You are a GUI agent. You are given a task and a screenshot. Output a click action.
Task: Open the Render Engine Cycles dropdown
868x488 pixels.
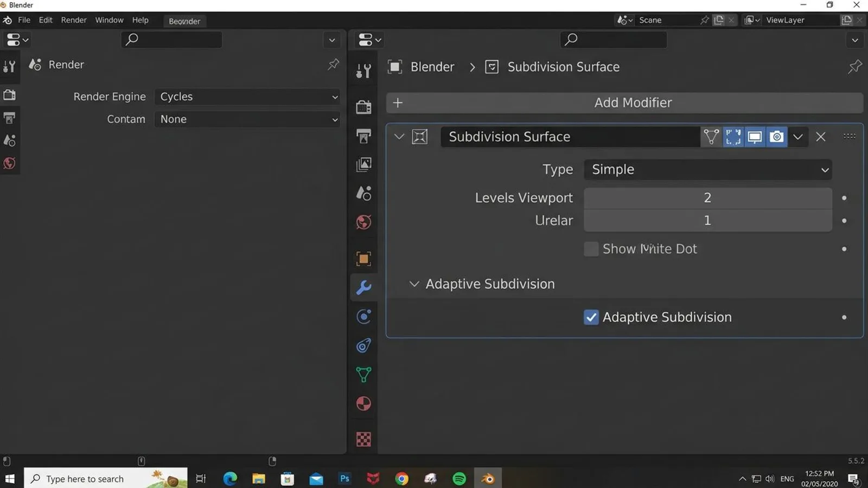point(248,97)
